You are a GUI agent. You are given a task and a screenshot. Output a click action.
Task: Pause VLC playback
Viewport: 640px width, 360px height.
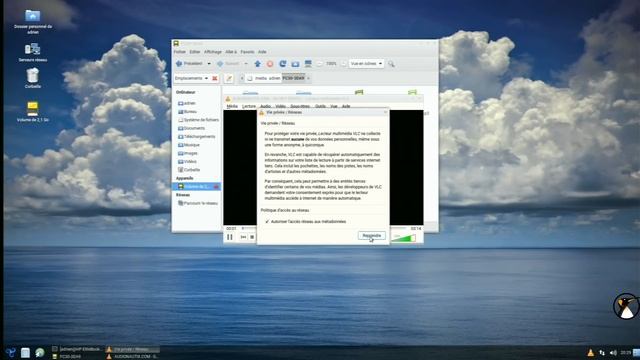click(230, 237)
